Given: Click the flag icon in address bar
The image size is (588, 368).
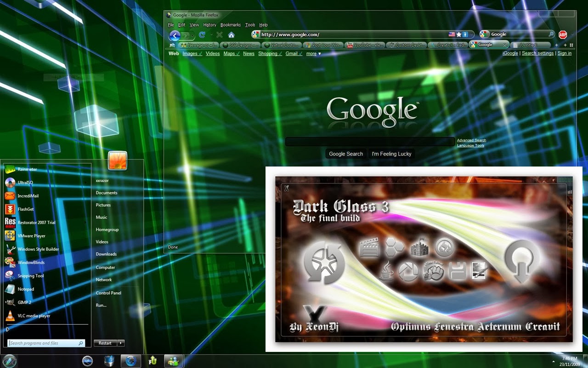Looking at the screenshot, I should [452, 34].
